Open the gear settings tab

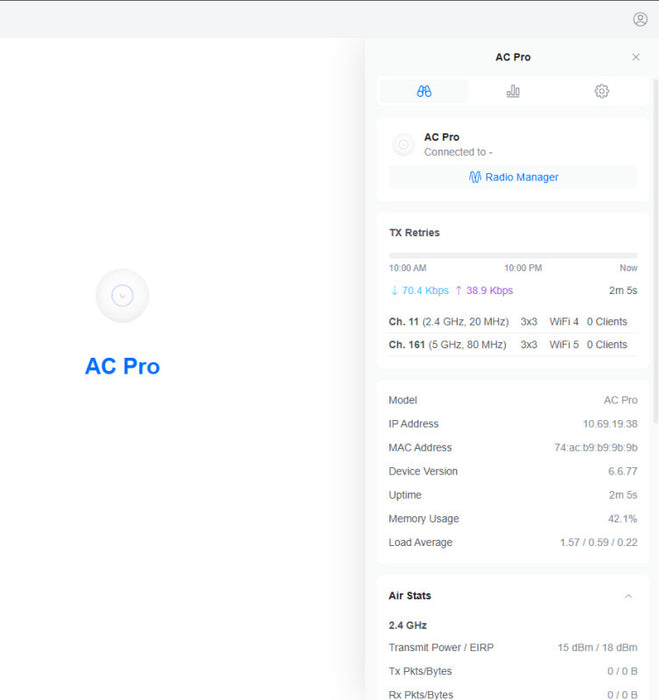[x=601, y=91]
